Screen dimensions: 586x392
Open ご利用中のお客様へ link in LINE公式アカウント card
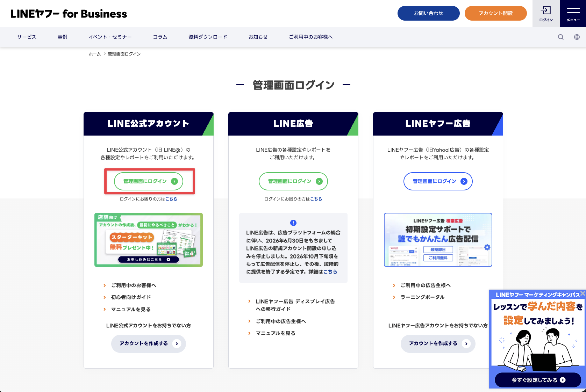134,285
